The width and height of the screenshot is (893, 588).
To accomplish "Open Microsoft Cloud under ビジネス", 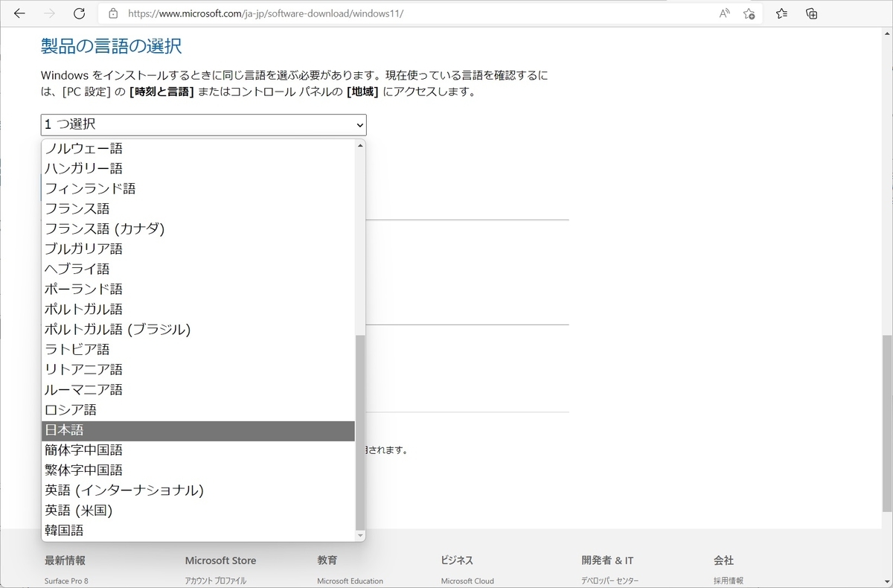I will coord(467,581).
